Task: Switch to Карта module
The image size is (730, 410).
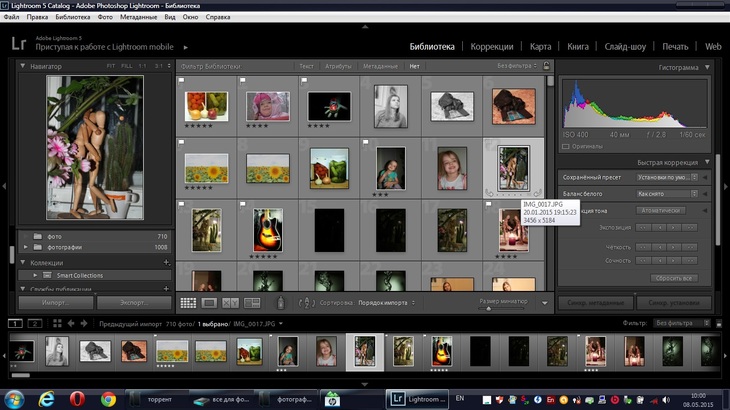Action: (541, 47)
